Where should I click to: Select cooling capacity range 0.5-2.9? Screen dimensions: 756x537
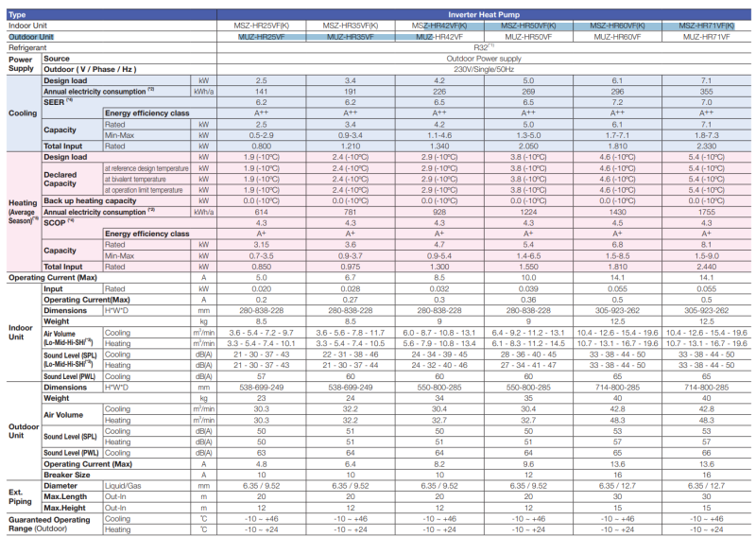pos(262,135)
